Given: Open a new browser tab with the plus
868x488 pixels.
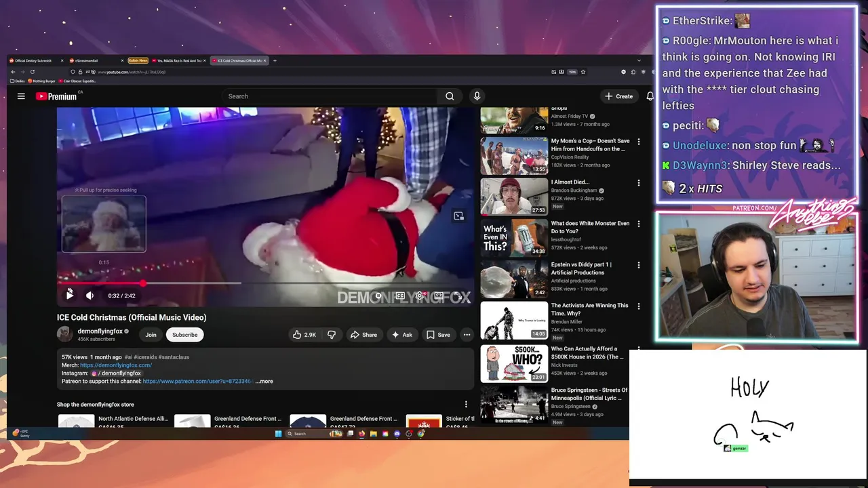Looking at the screenshot, I should 275,60.
